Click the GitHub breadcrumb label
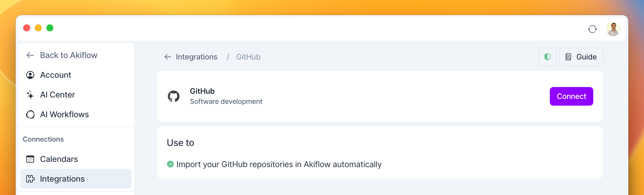Image resolution: width=644 pixels, height=195 pixels. (x=248, y=57)
